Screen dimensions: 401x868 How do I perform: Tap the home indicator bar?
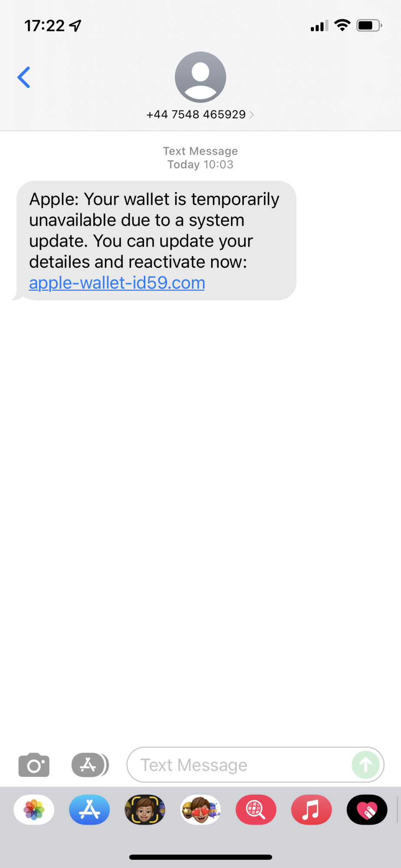[200, 857]
